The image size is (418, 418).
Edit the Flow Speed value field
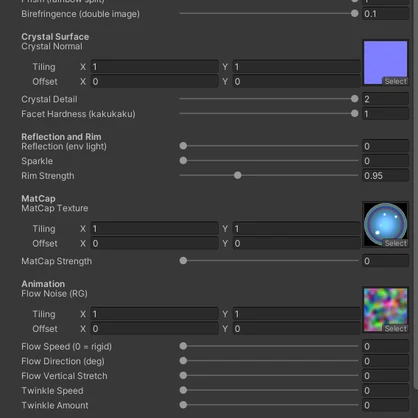click(385, 346)
